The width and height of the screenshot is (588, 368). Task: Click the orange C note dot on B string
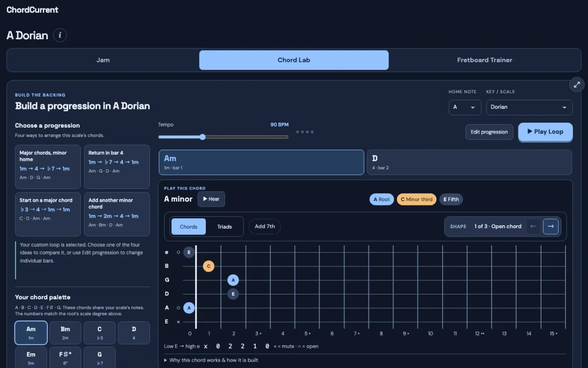209,266
